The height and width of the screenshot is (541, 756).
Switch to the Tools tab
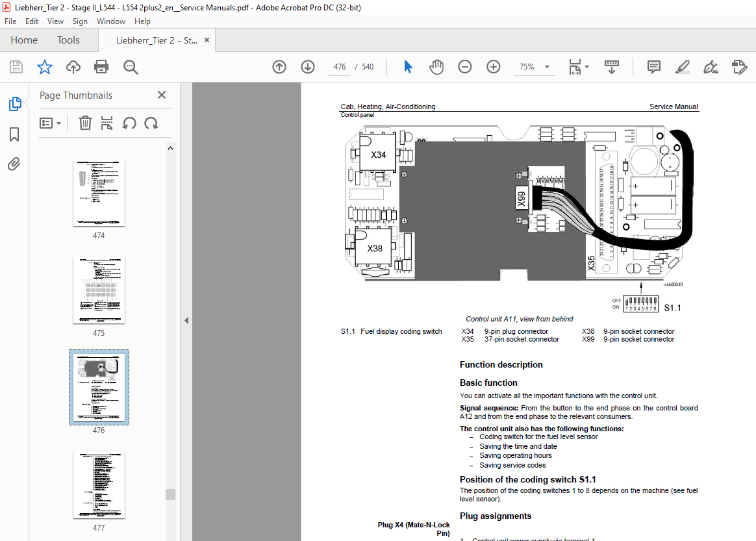pyautogui.click(x=68, y=40)
